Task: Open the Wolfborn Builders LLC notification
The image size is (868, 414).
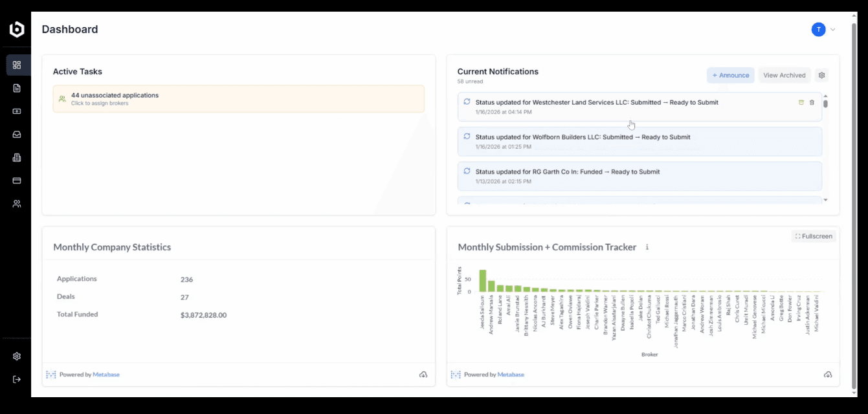Action: pos(640,141)
